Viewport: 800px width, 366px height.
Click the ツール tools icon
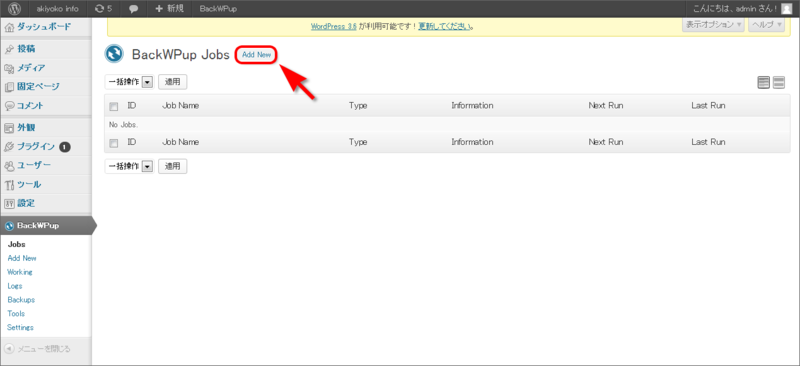point(9,185)
